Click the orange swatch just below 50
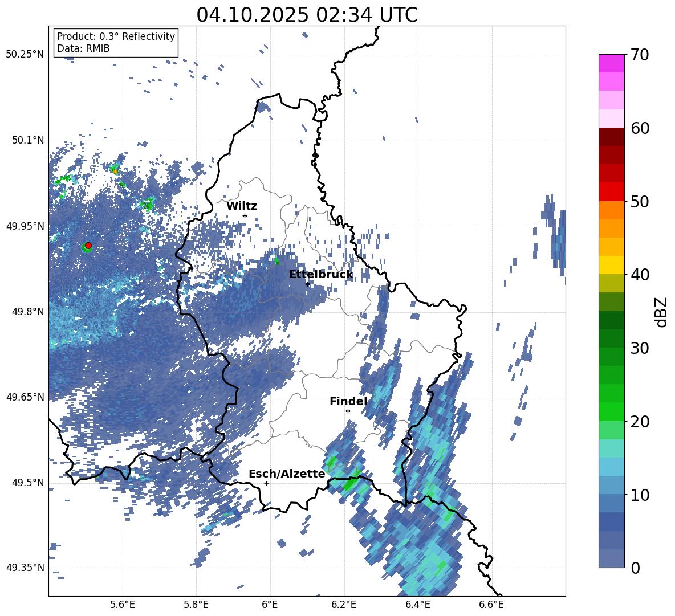 [x=611, y=210]
